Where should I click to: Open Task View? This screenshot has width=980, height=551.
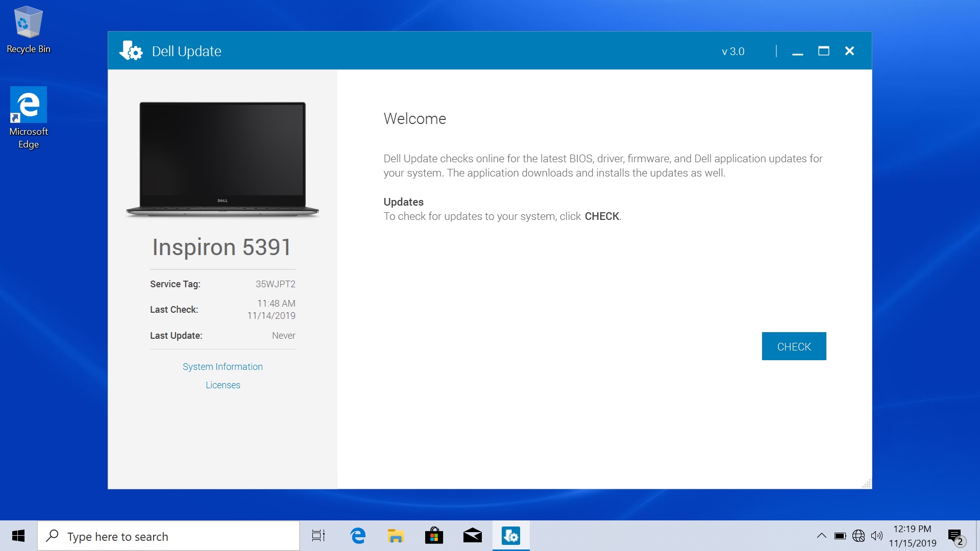coord(317,536)
